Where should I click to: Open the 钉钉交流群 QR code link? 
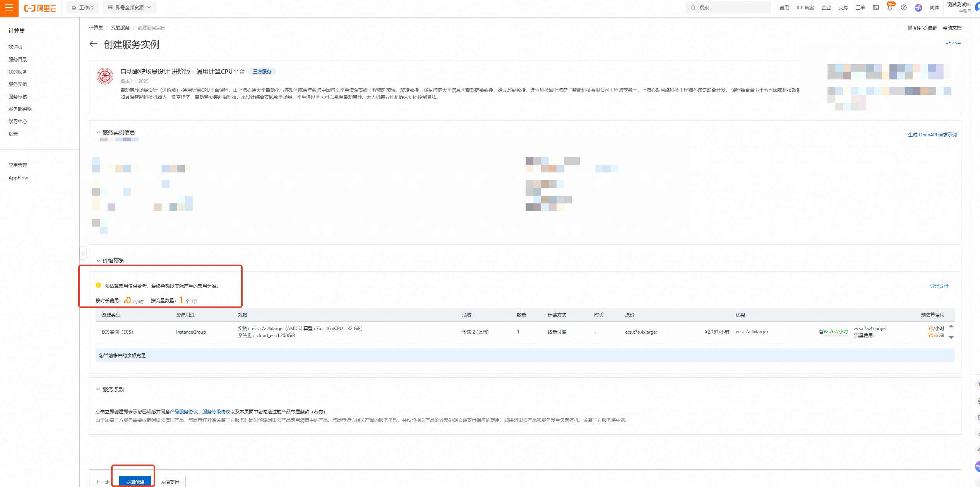pos(922,28)
